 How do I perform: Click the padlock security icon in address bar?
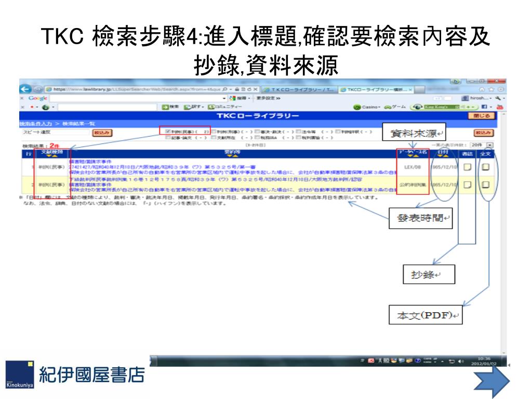pos(237,89)
